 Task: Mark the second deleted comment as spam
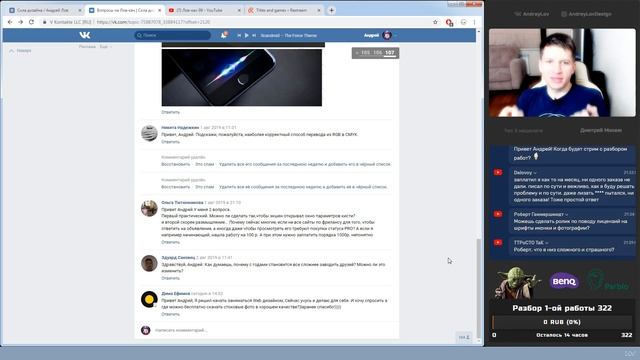(204, 187)
